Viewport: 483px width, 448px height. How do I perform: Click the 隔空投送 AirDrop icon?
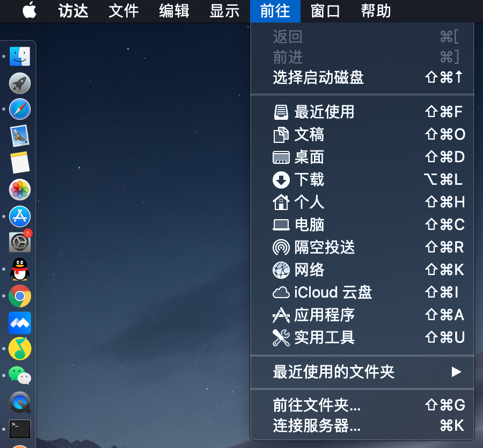[281, 247]
